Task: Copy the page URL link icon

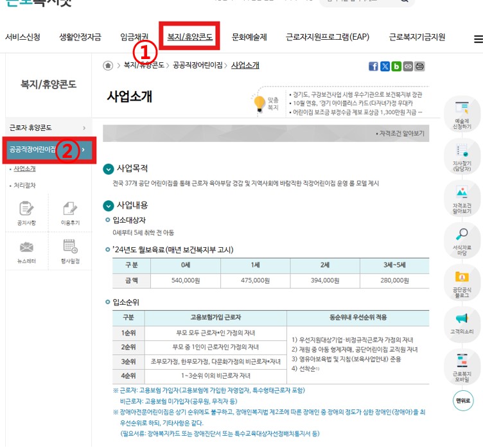Action: pyautogui.click(x=408, y=66)
